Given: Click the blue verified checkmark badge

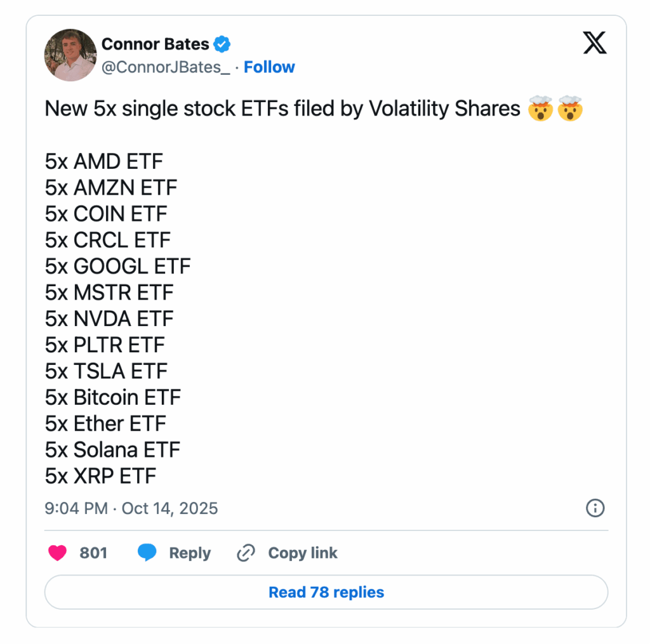Looking at the screenshot, I should (221, 44).
